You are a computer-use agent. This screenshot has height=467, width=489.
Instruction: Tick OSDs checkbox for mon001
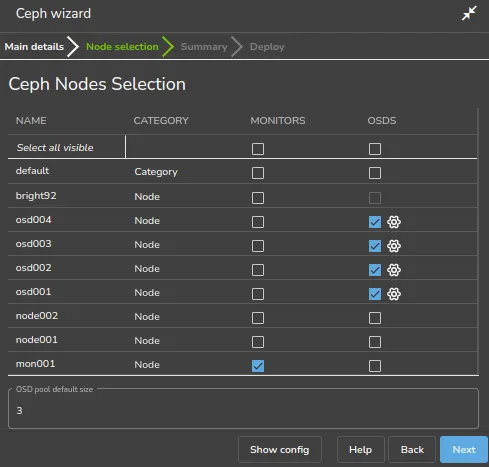(375, 366)
